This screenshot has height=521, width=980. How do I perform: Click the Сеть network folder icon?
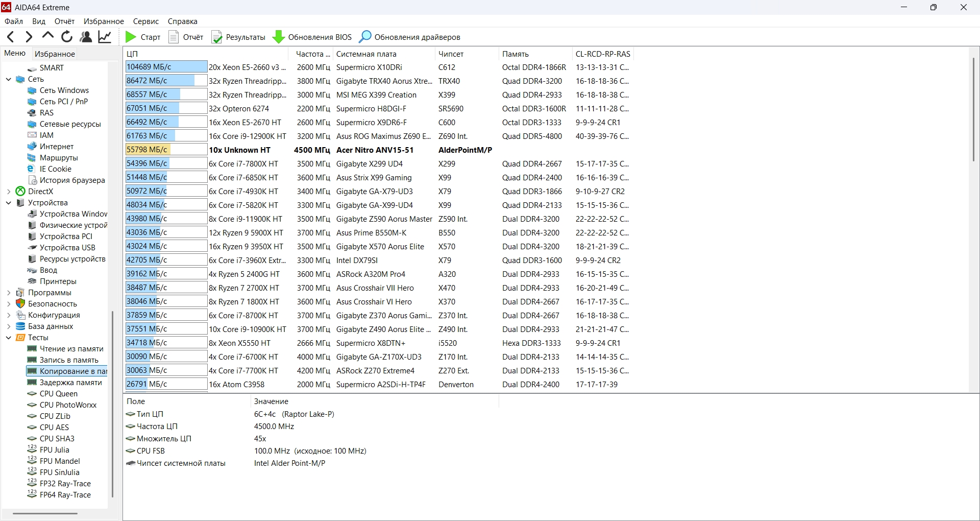point(20,79)
